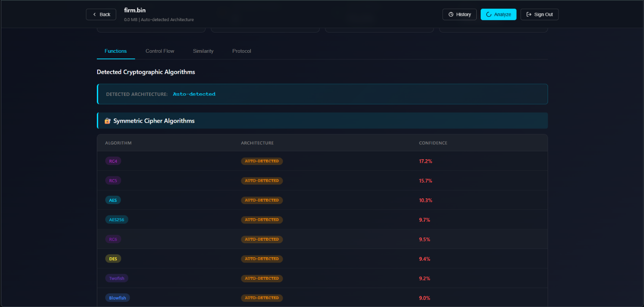Open the Control Flow tab
The image size is (644, 307).
160,51
